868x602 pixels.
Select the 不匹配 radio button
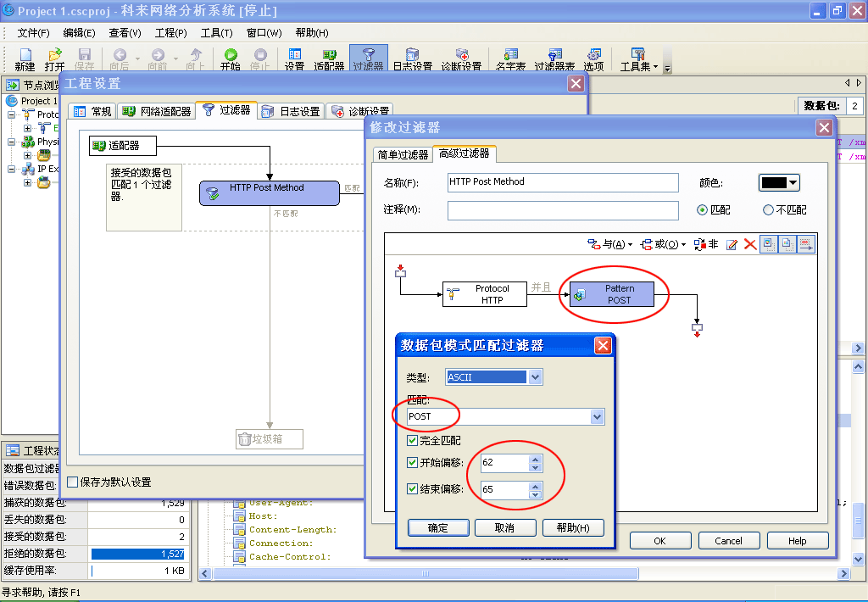pyautogui.click(x=768, y=210)
